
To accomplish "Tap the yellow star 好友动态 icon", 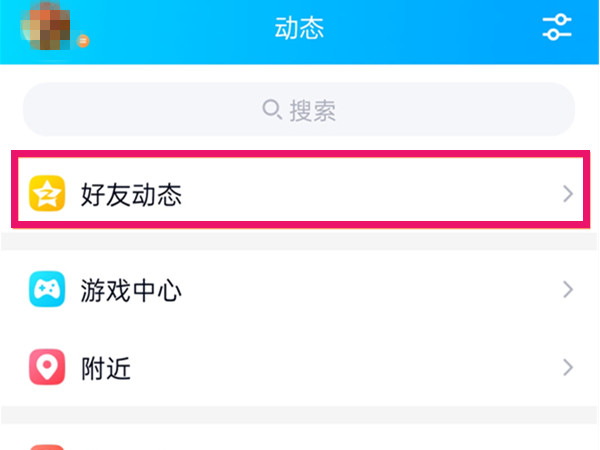I will (47, 194).
